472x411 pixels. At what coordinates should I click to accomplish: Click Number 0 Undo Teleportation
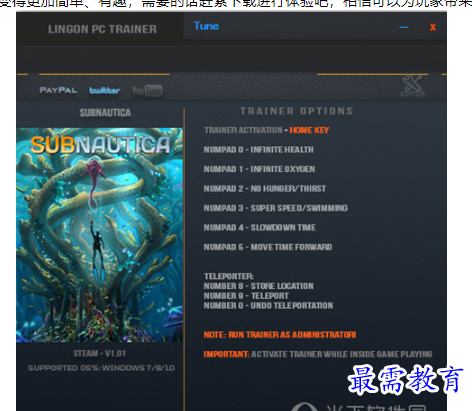coord(268,305)
